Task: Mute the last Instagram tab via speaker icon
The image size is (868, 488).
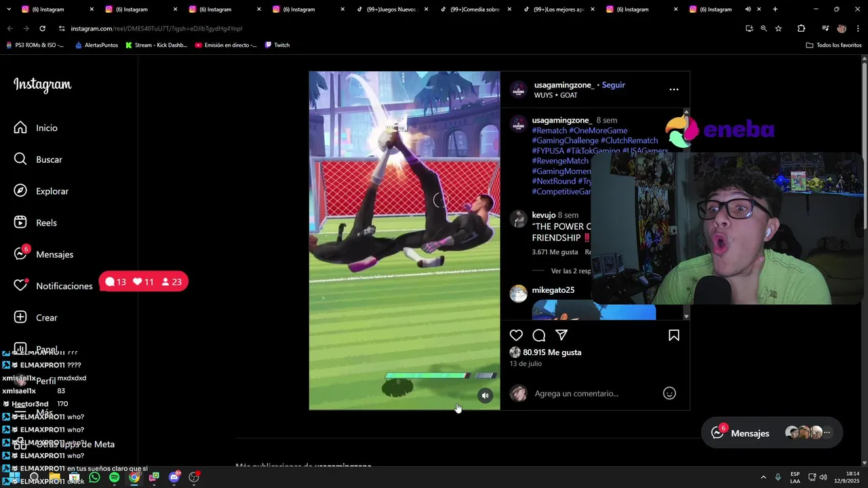Action: [748, 9]
